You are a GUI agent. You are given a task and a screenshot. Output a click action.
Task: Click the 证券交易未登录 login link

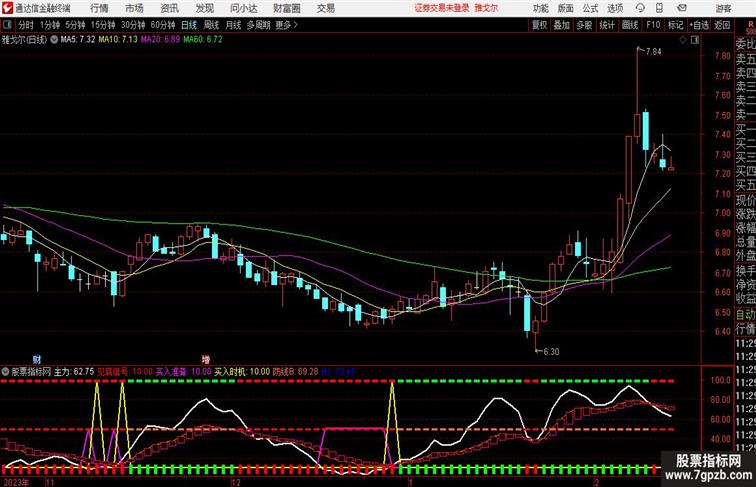click(x=442, y=8)
